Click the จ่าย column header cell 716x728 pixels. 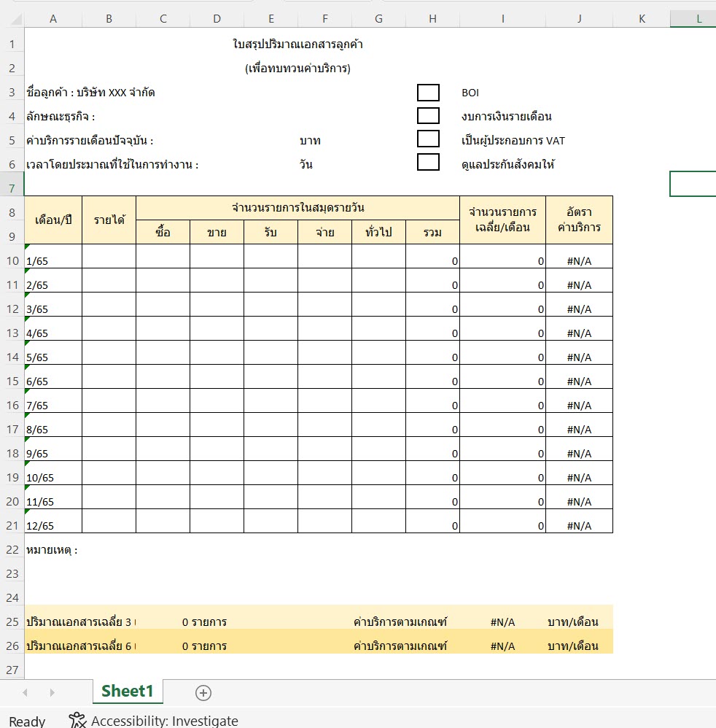tap(324, 232)
